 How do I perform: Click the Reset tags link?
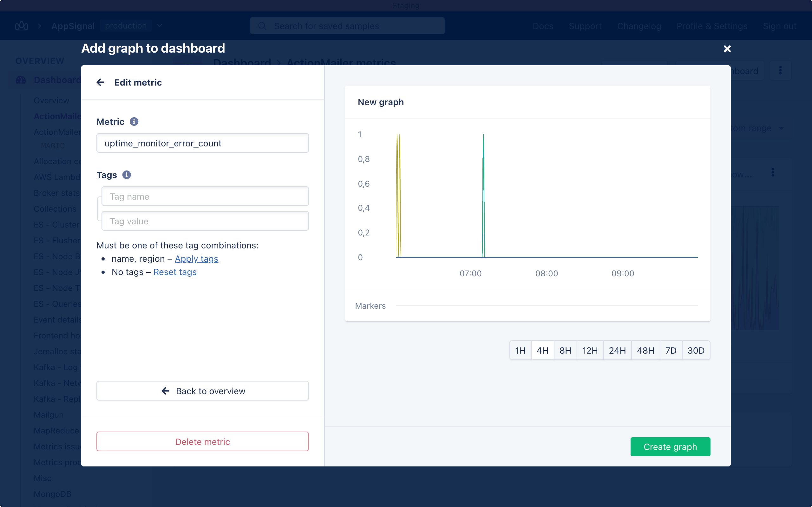click(175, 272)
